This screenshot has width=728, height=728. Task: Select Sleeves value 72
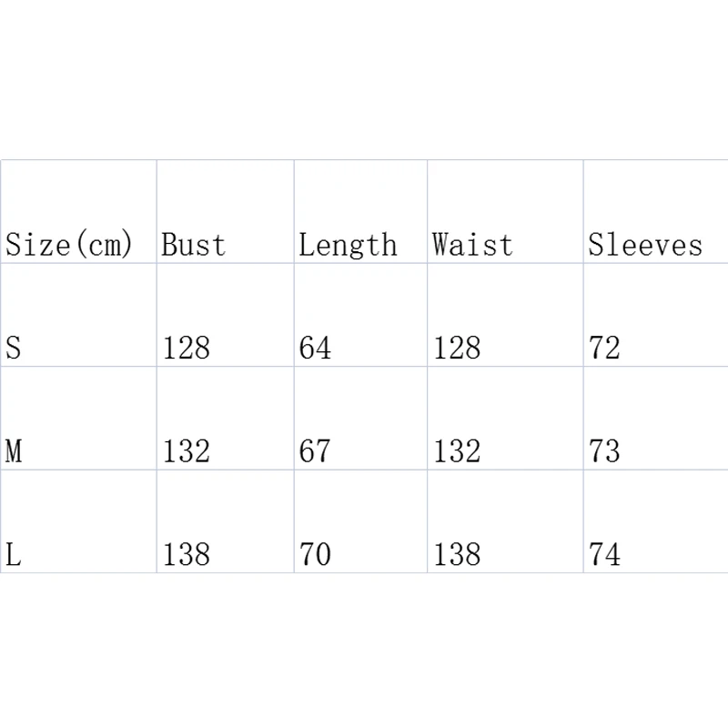click(x=604, y=348)
